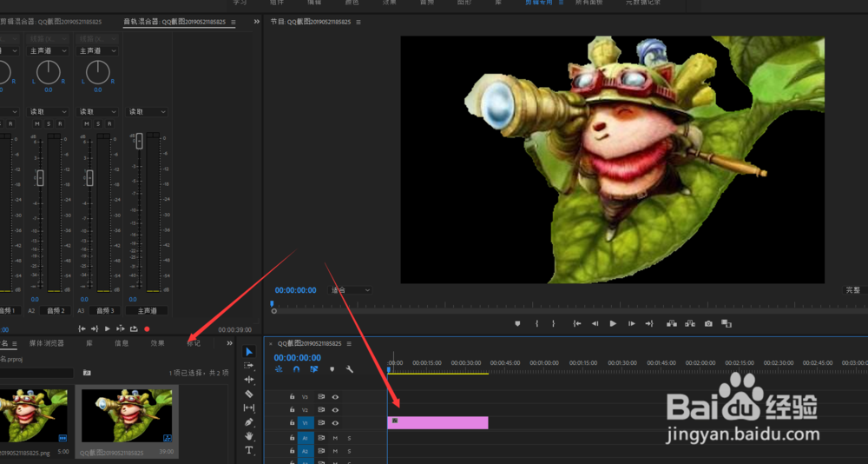Select the Razor tool

249,394
